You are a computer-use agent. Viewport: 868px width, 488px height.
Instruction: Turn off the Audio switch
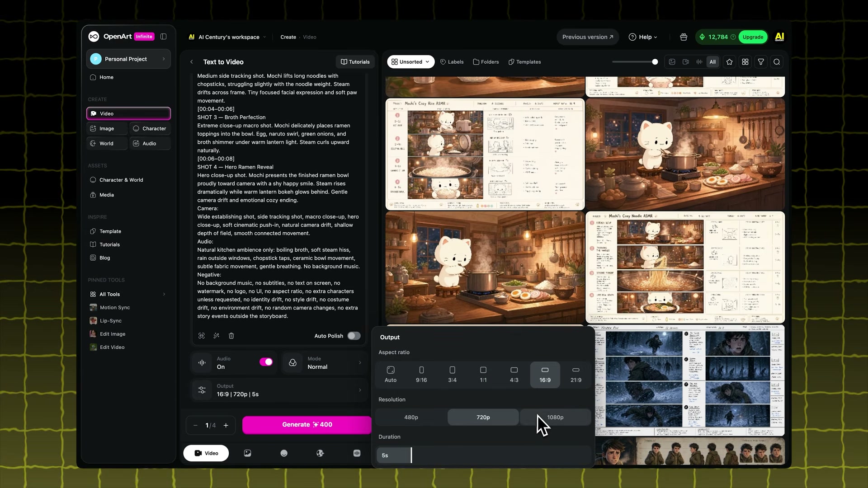coord(266,362)
